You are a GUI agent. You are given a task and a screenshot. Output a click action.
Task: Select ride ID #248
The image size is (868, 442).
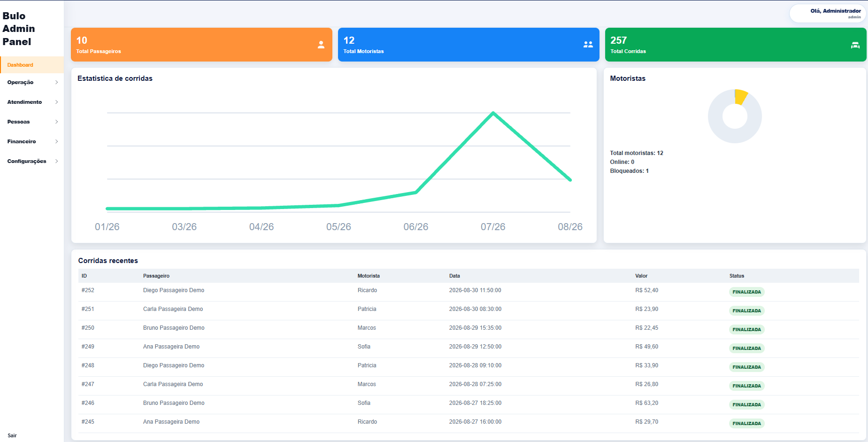[88, 365]
